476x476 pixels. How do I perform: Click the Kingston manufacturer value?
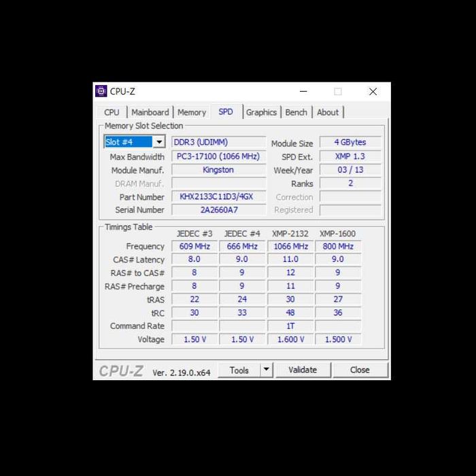click(218, 170)
